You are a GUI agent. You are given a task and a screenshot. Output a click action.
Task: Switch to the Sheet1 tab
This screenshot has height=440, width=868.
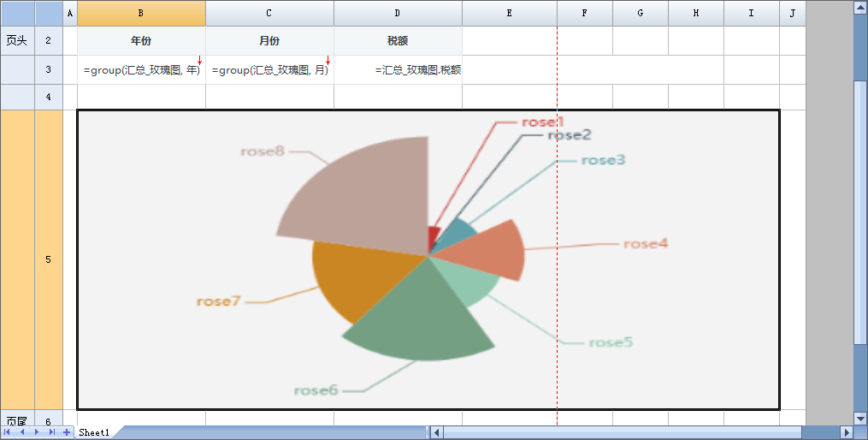coord(94,433)
